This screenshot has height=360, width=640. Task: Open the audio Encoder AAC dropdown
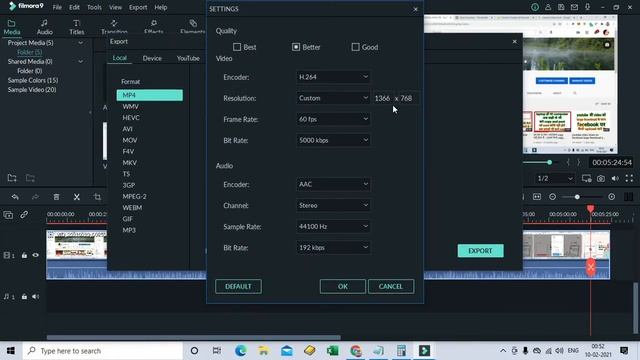pyautogui.click(x=333, y=184)
